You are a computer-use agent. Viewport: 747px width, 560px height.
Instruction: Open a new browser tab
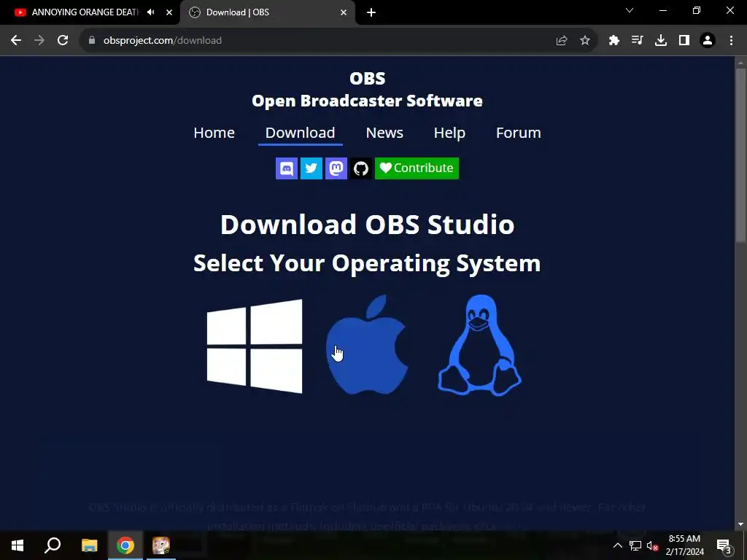coord(371,12)
